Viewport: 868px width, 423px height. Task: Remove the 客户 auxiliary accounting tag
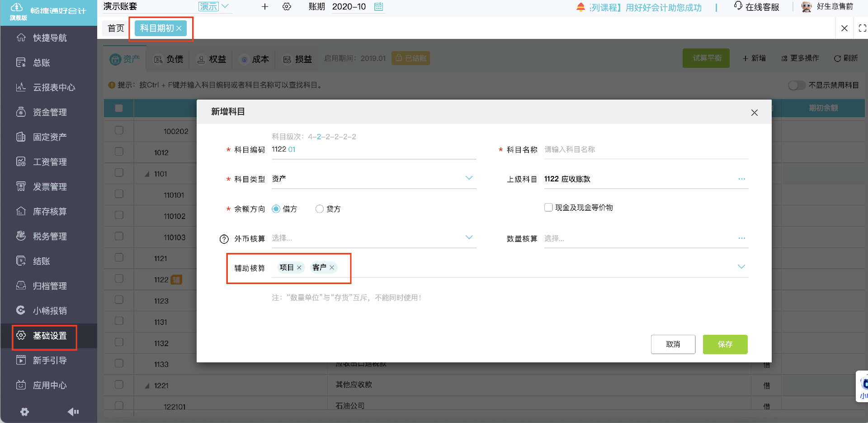332,267
